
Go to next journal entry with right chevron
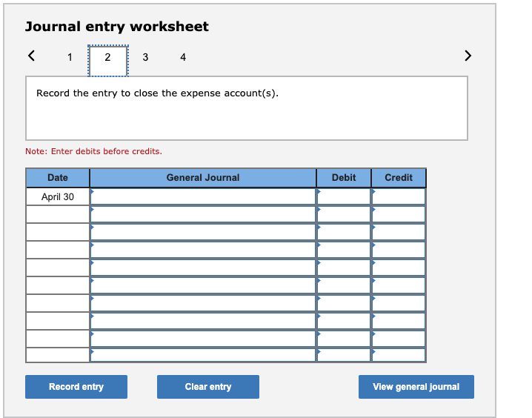click(x=468, y=56)
